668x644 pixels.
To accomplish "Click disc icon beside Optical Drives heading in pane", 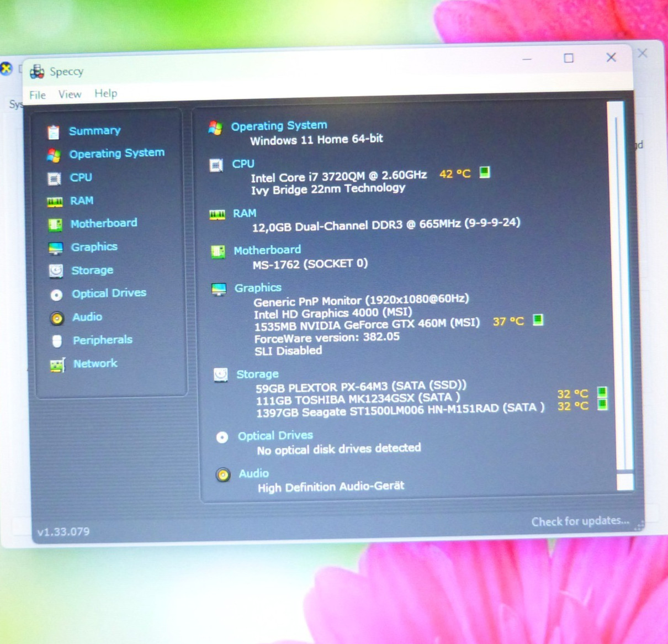I will coord(222,437).
